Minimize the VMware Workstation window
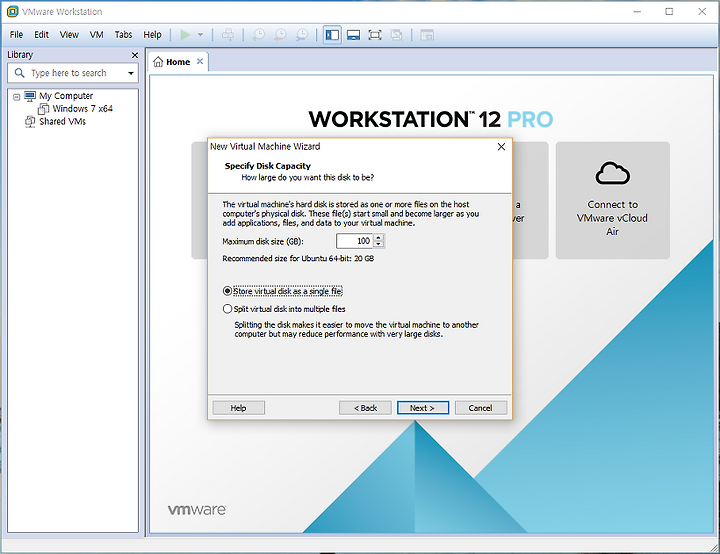Image resolution: width=720 pixels, height=554 pixels. pyautogui.click(x=637, y=11)
